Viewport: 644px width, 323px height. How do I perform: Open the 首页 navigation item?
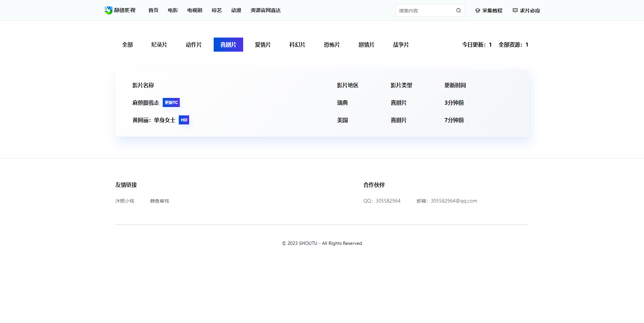tap(153, 10)
